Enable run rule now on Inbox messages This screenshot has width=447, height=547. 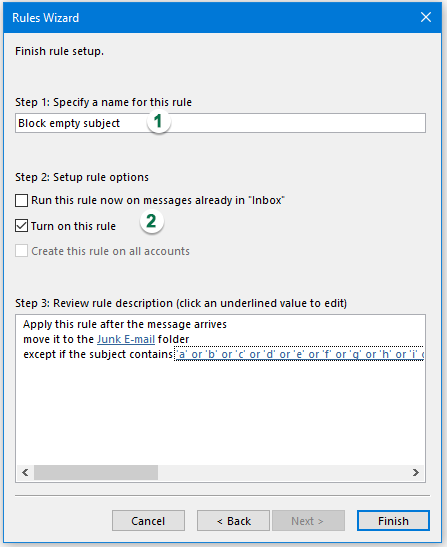coord(21,201)
